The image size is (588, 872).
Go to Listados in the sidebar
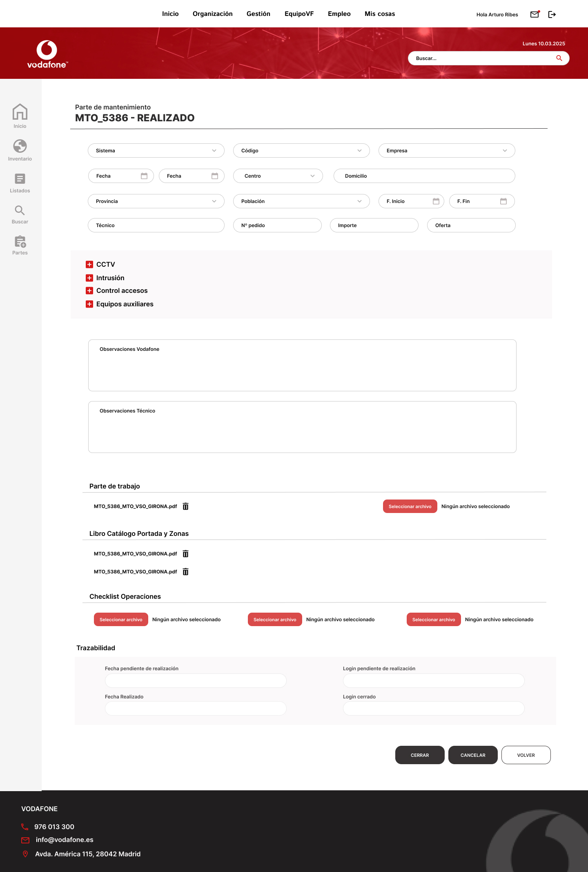coord(20,183)
